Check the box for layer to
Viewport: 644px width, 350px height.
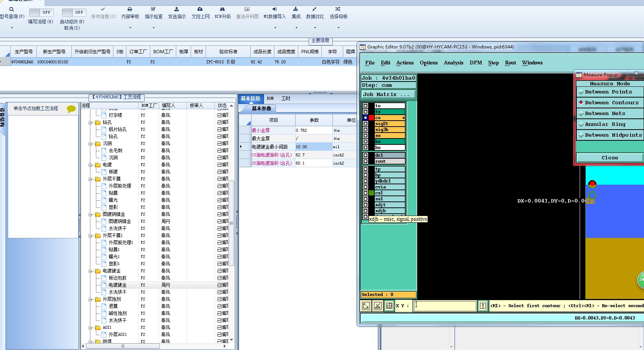366,106
